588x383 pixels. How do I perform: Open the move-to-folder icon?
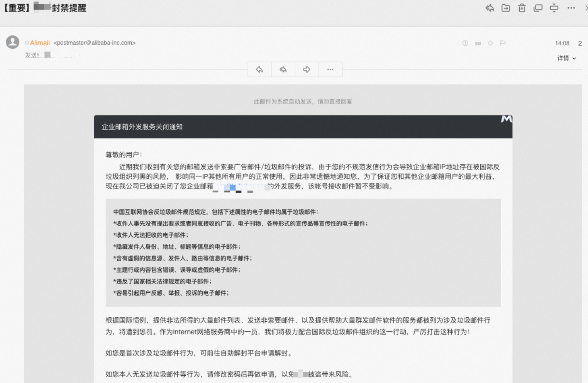506,8
